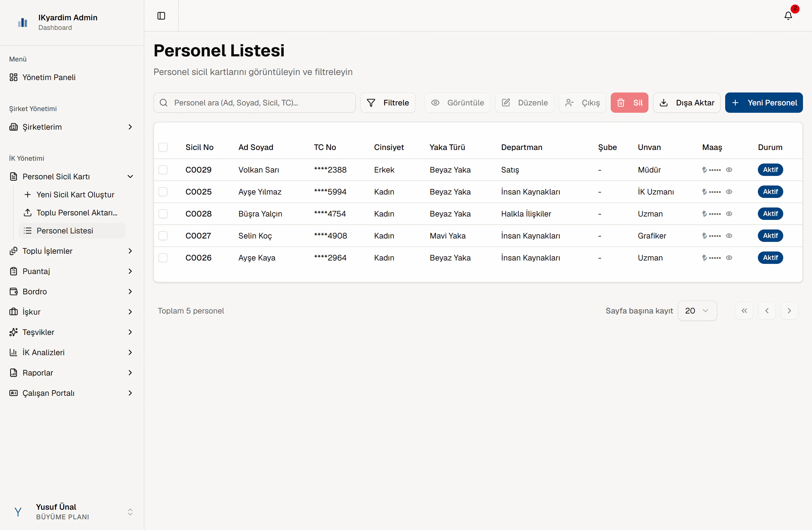The image size is (812, 530).
Task: Click the IKyardim Admin logo icon
Action: click(x=23, y=22)
